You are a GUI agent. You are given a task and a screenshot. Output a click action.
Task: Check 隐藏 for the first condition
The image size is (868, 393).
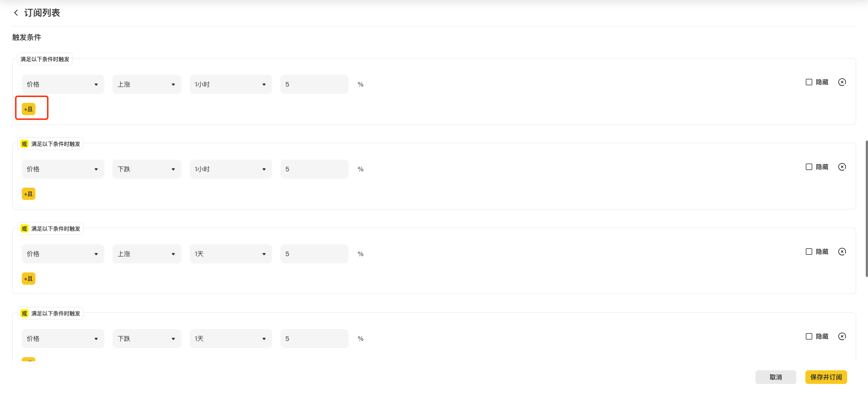[x=809, y=82]
